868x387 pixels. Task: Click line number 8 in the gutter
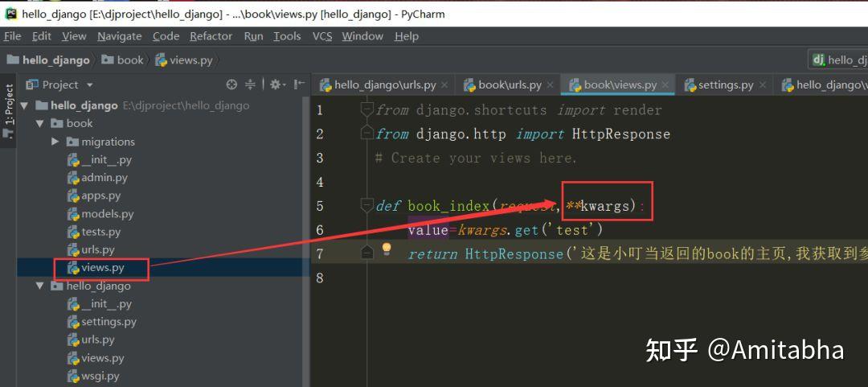[x=319, y=278]
